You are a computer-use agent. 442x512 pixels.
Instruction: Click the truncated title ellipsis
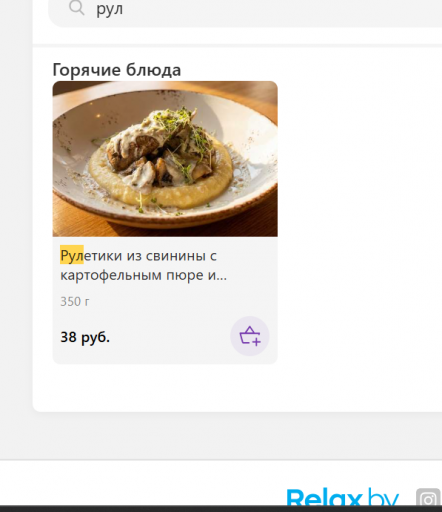point(223,277)
